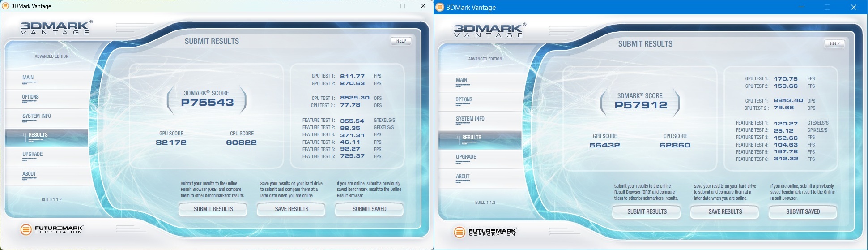Select the P57912 score in right window

point(641,105)
